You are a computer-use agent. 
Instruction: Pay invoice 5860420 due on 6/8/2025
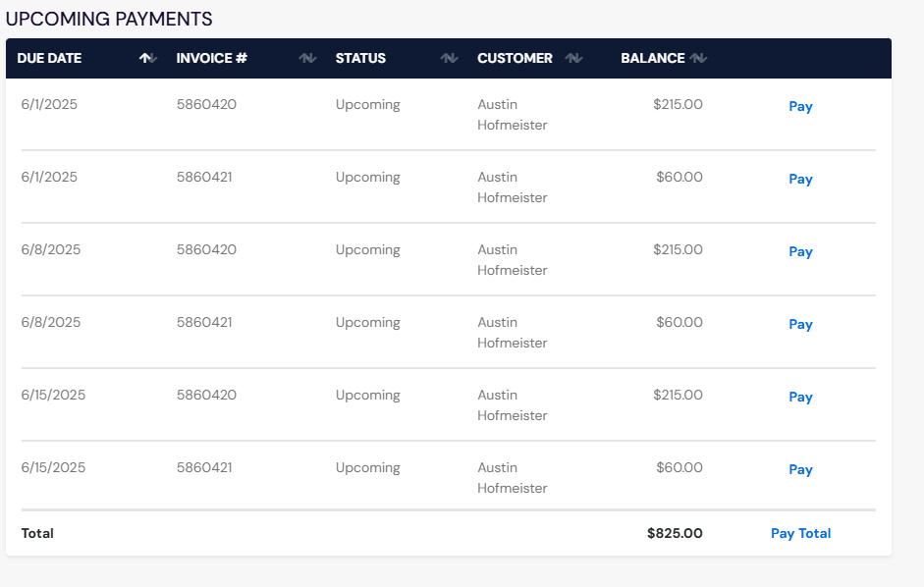coord(800,251)
